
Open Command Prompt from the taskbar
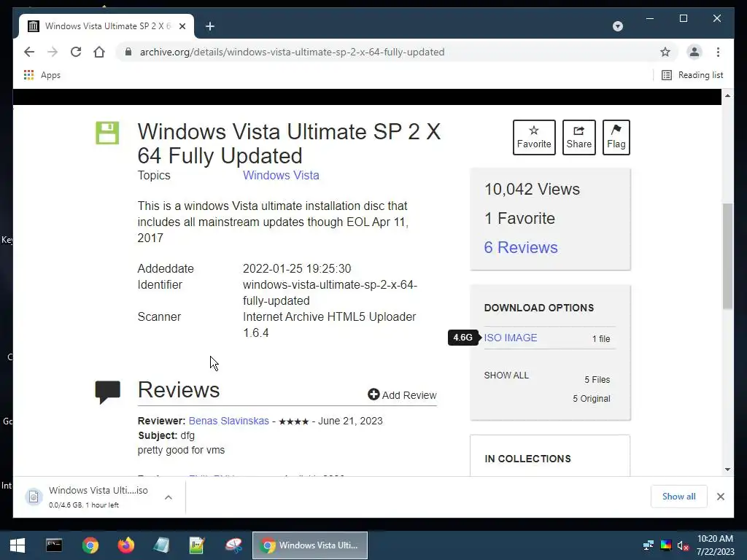(x=54, y=545)
